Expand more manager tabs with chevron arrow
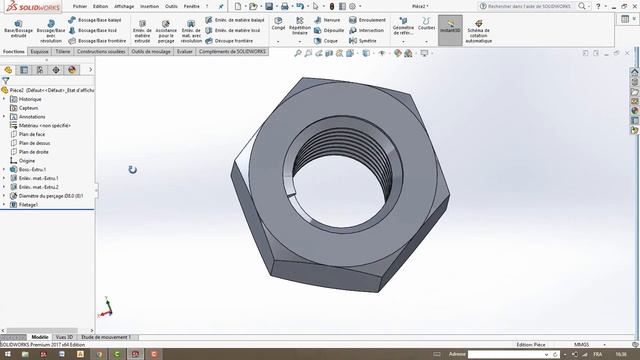640x360 pixels. click(90, 70)
